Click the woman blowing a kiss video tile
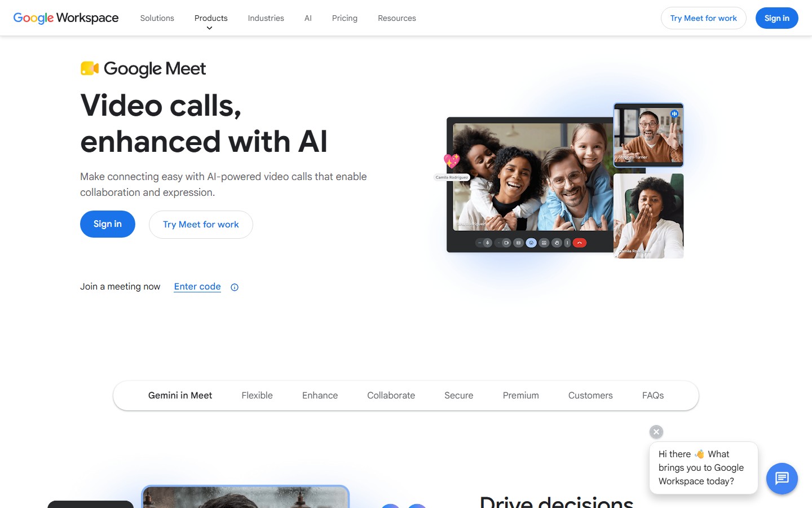The image size is (812, 508). [x=648, y=216]
